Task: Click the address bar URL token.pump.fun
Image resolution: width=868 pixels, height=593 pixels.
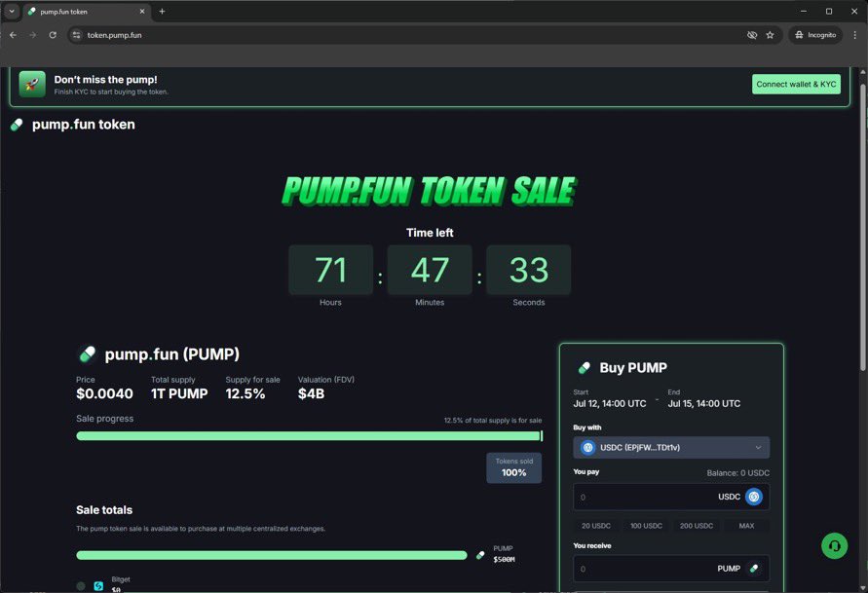Action: [115, 35]
